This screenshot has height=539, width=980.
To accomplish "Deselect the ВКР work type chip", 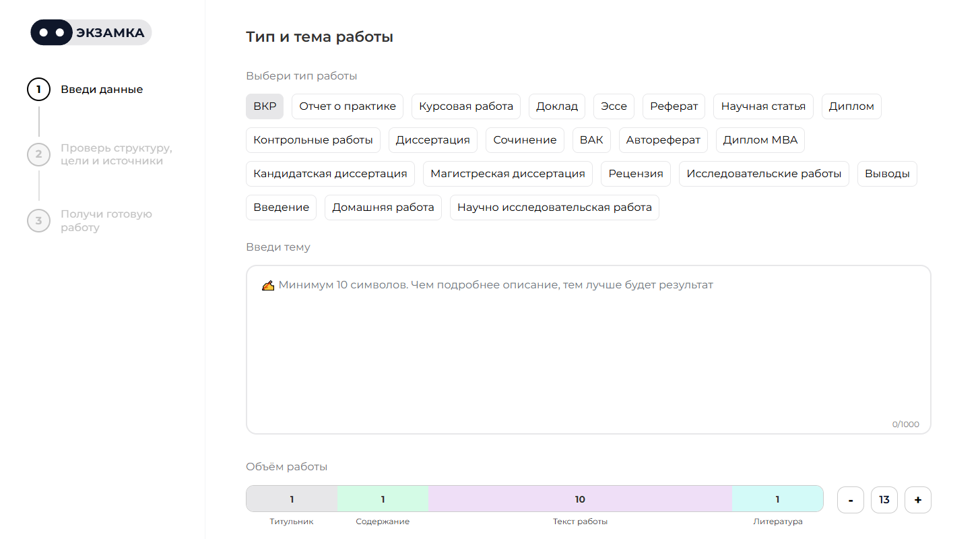I will 264,106.
